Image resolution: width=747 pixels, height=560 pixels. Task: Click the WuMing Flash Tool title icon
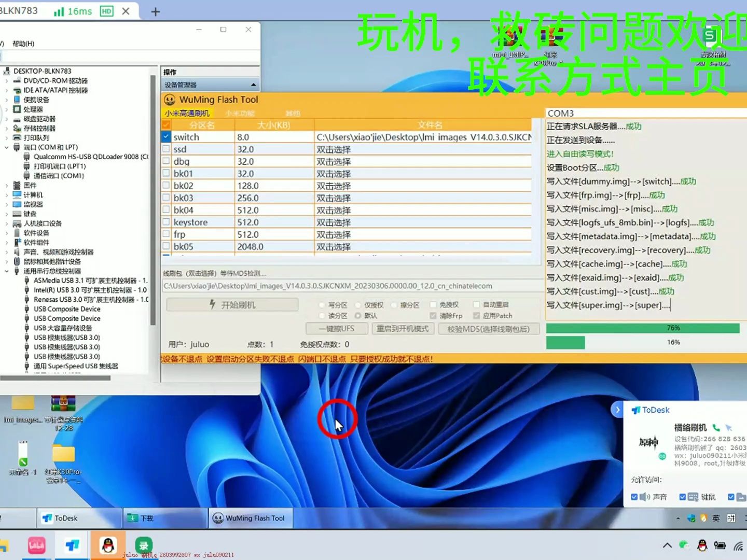[x=170, y=100]
